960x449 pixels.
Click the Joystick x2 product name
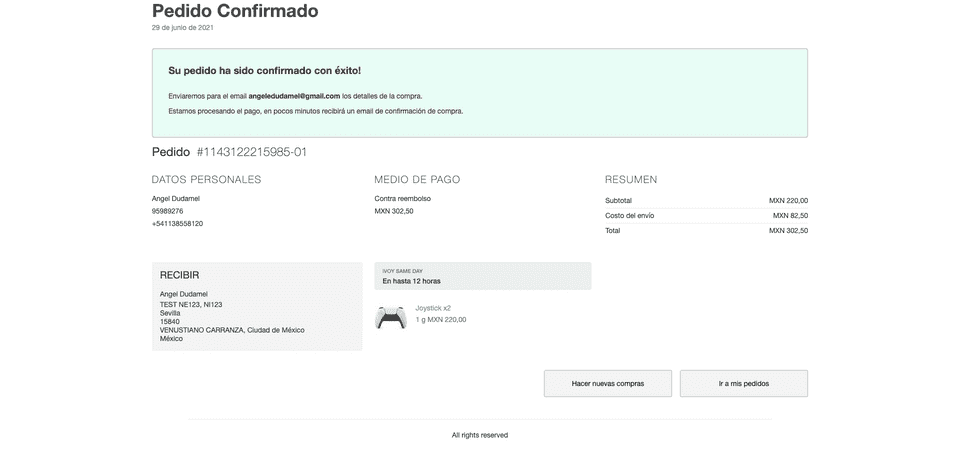(433, 308)
